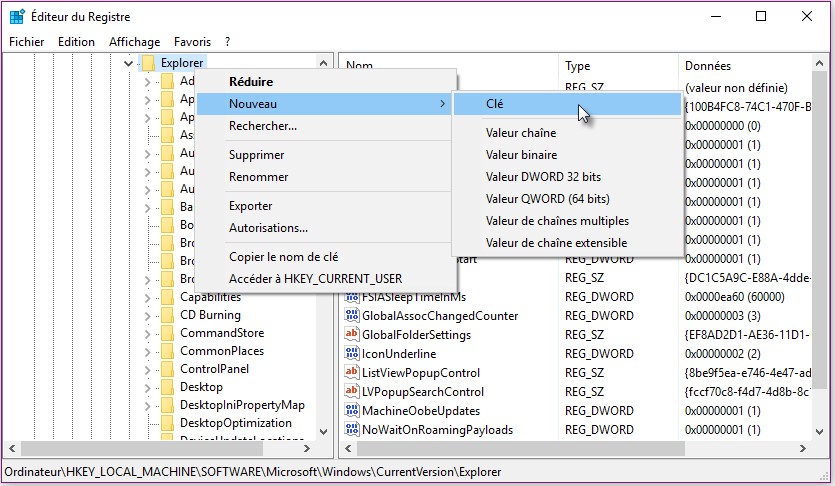This screenshot has height=486, width=835.
Task: Sort values by the Type column header
Action: click(x=578, y=66)
